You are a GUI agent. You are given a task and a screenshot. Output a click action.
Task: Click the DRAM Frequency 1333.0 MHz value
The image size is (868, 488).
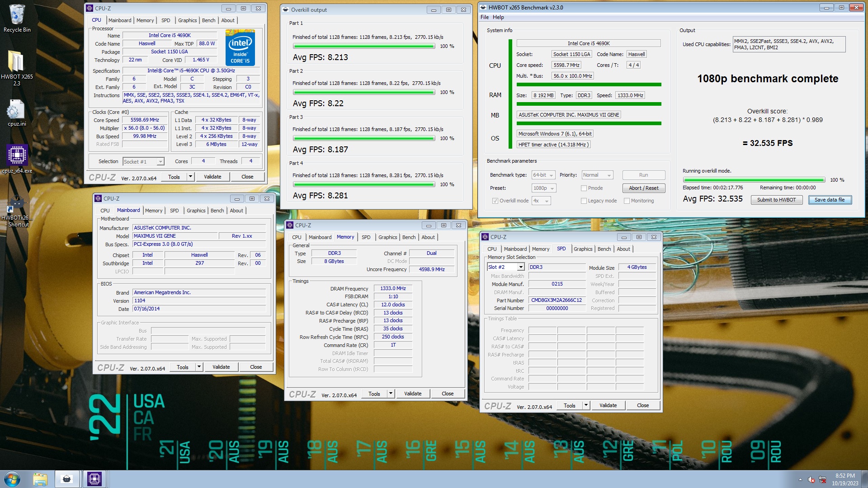[393, 288]
